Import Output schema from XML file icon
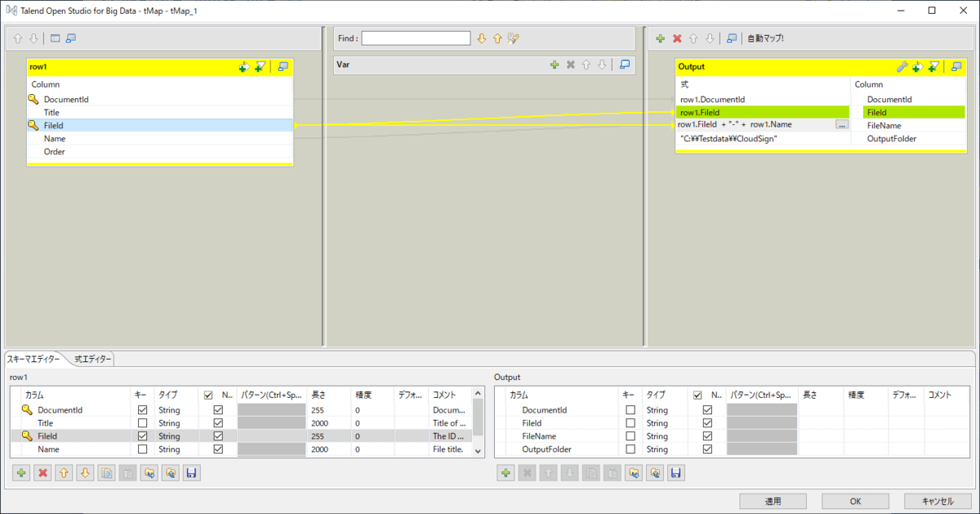Viewport: 980px width, 514px height. (634, 472)
